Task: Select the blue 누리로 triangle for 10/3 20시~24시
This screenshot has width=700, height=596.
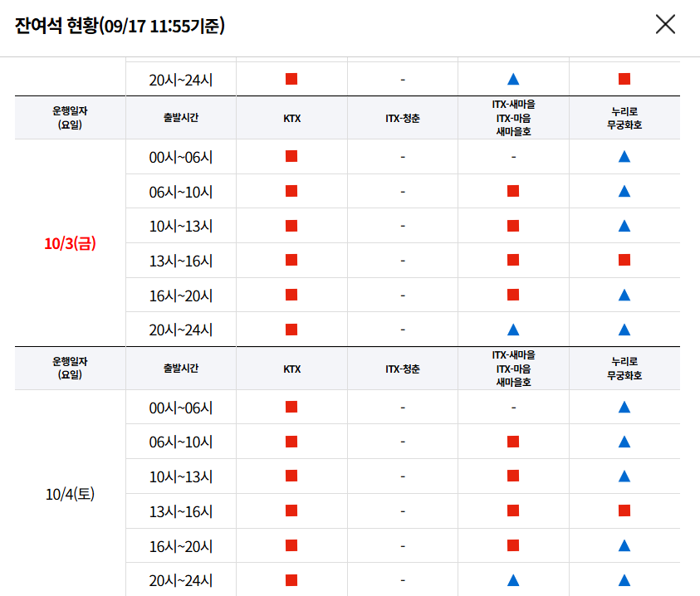Action: pos(624,329)
